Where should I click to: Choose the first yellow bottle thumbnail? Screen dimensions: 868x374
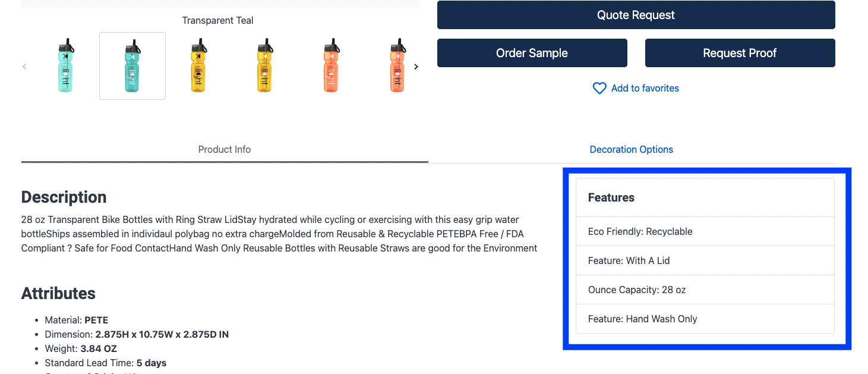[198, 65]
